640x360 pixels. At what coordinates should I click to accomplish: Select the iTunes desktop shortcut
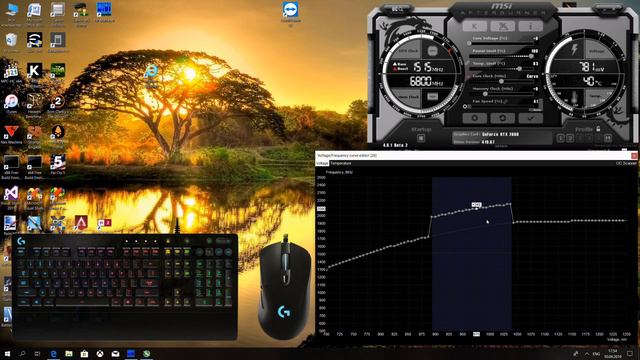pos(11,104)
